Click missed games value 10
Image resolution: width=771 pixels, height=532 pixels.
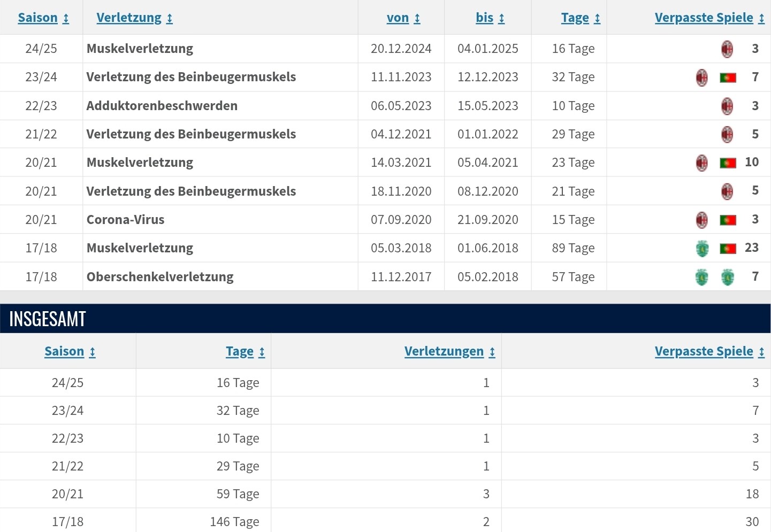pos(752,162)
